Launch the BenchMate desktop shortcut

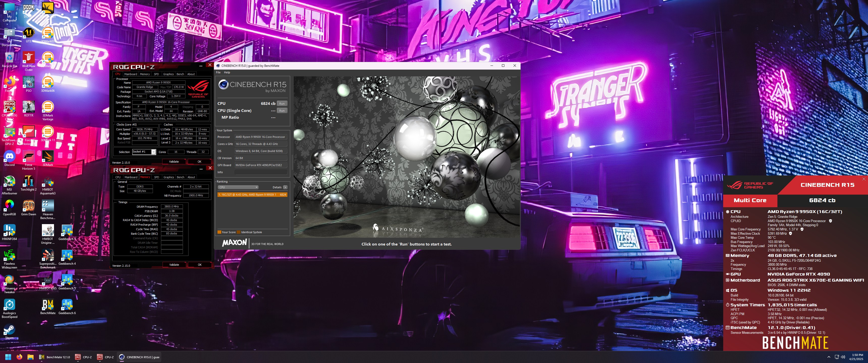[48, 307]
